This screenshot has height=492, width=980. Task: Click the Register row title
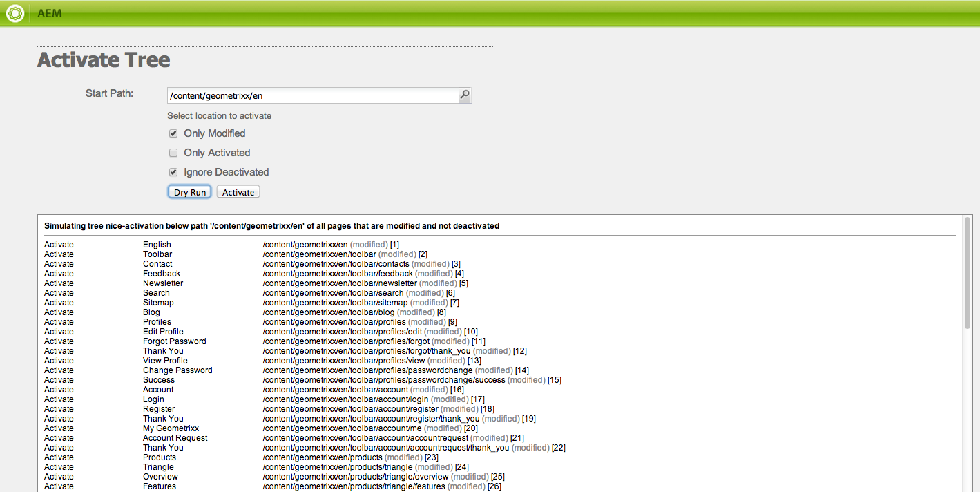tap(159, 409)
